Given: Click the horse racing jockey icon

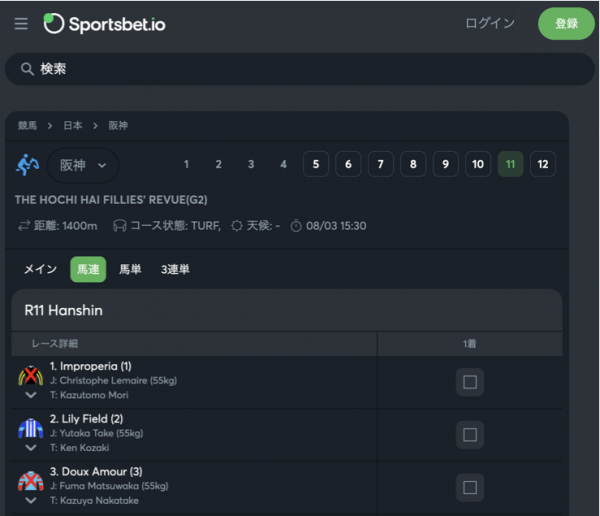Looking at the screenshot, I should (28, 165).
